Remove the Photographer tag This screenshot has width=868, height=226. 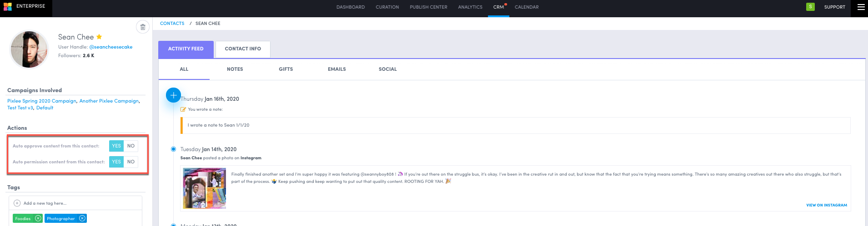(82, 218)
